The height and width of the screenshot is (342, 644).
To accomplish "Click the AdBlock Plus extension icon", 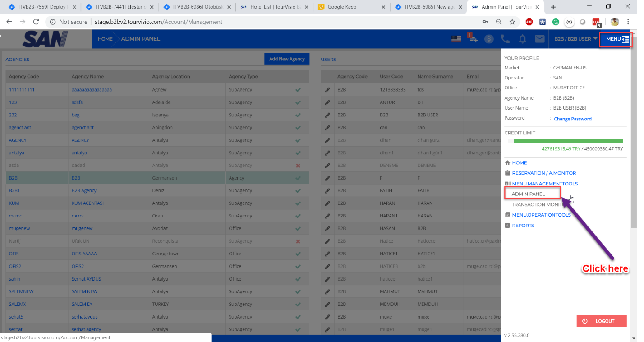I will 529,22.
